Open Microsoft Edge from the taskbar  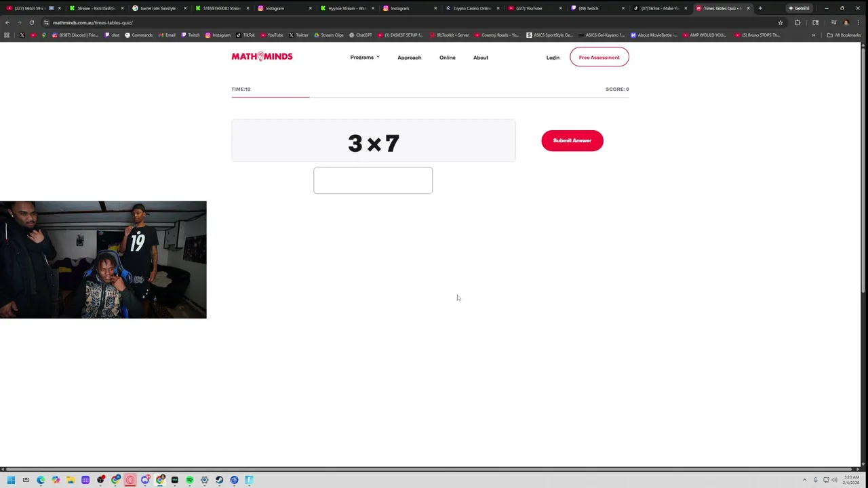point(41,480)
